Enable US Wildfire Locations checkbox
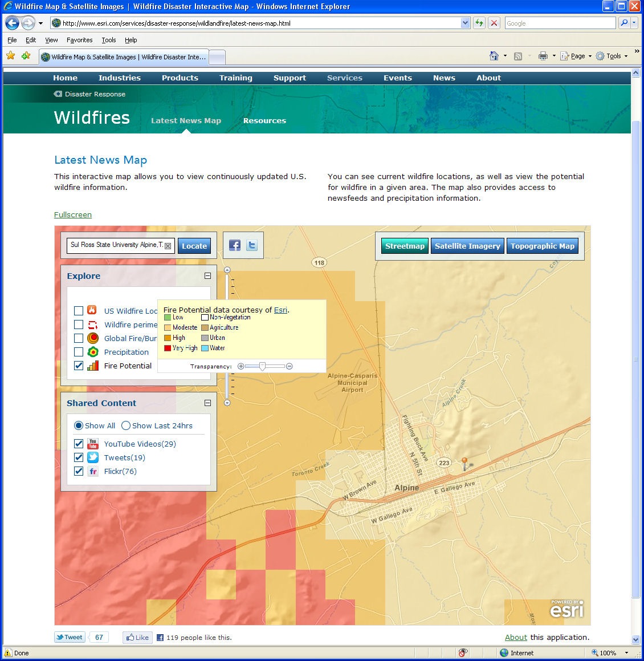Image resolution: width=644 pixels, height=661 pixels. (78, 311)
